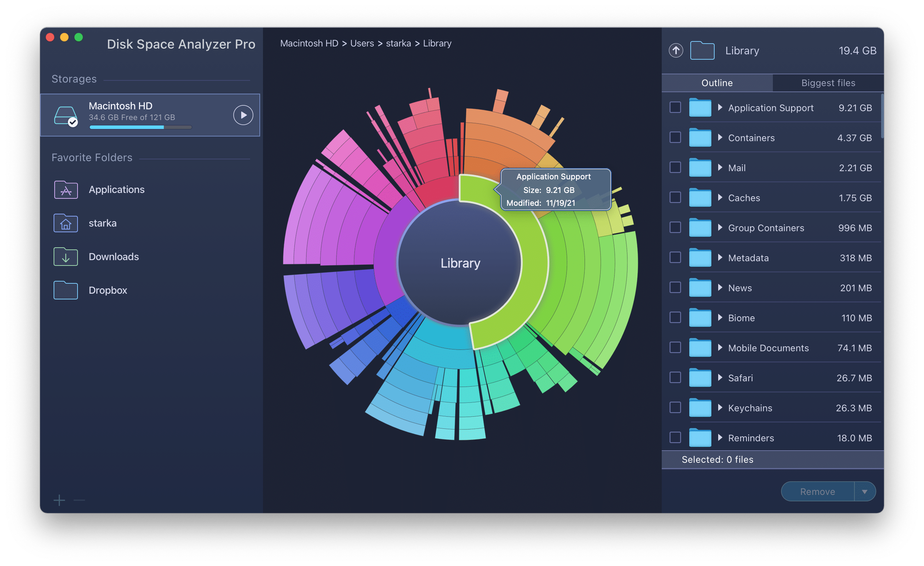Image resolution: width=924 pixels, height=566 pixels.
Task: Click Library in the breadcrumb path
Action: (437, 44)
